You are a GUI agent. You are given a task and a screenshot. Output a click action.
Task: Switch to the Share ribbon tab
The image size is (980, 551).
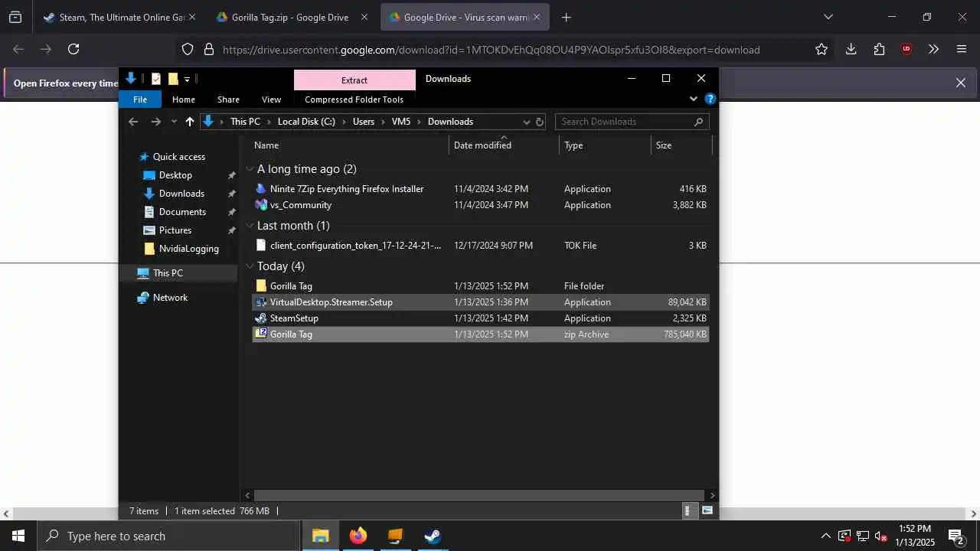tap(228, 99)
